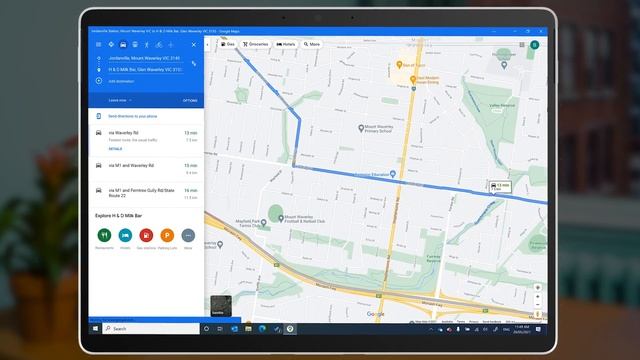Zoom in on the map
640x360 pixels.
click(538, 297)
